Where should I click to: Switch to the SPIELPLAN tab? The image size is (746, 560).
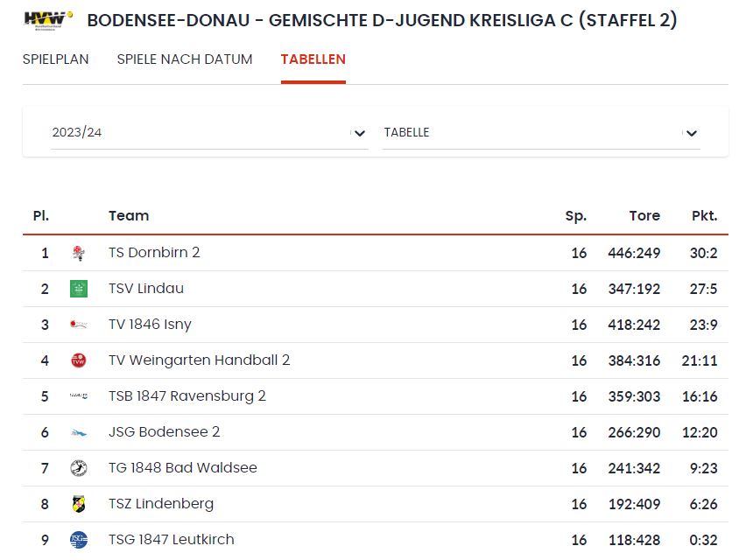[x=56, y=59]
